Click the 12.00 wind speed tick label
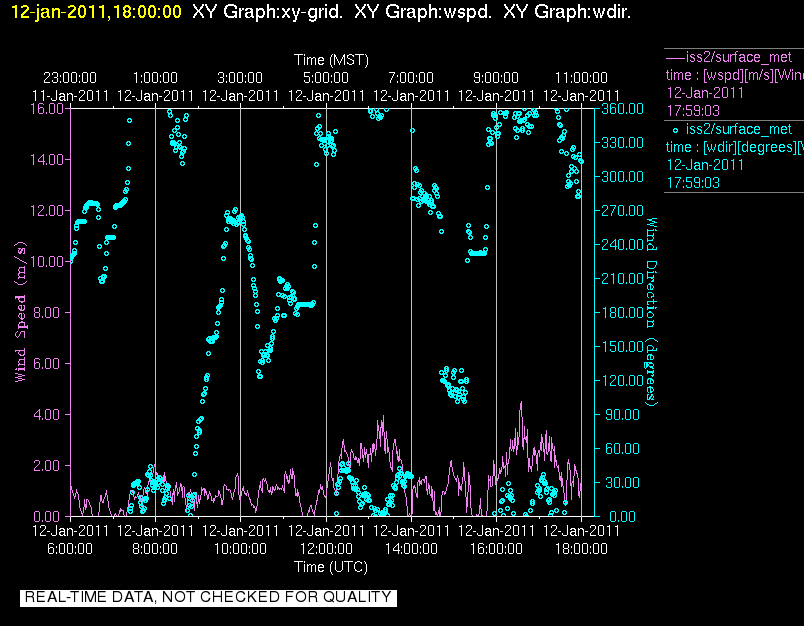Screen dimensions: 804x626 point(47,211)
